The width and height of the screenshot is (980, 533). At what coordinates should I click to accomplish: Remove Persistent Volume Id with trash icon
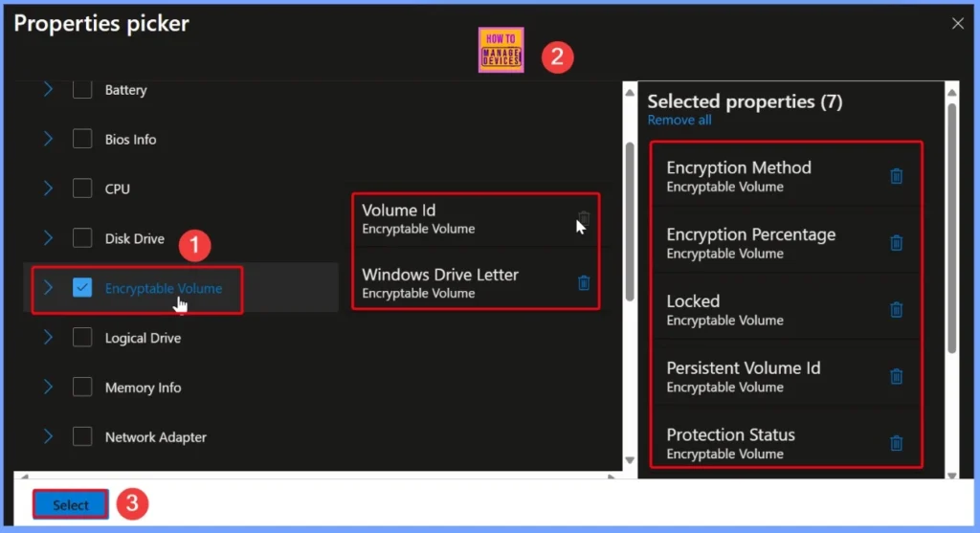tap(896, 376)
